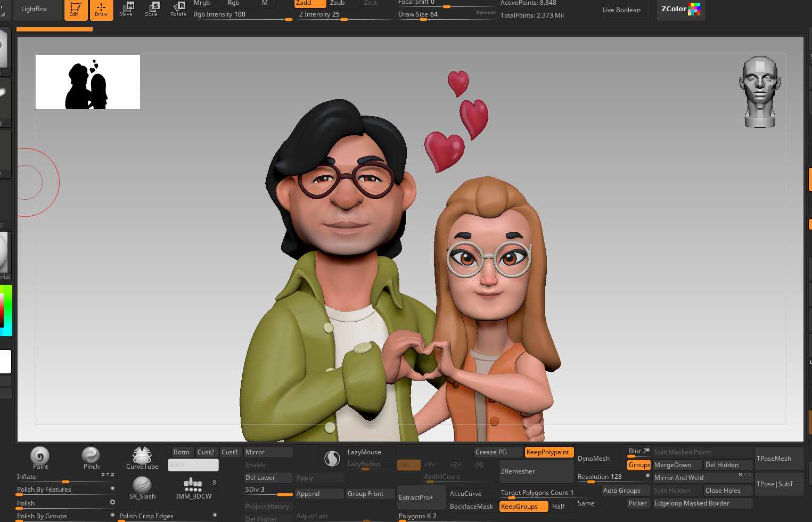This screenshot has width=812, height=522.
Task: Pick the CurveTube brush
Action: 142,456
